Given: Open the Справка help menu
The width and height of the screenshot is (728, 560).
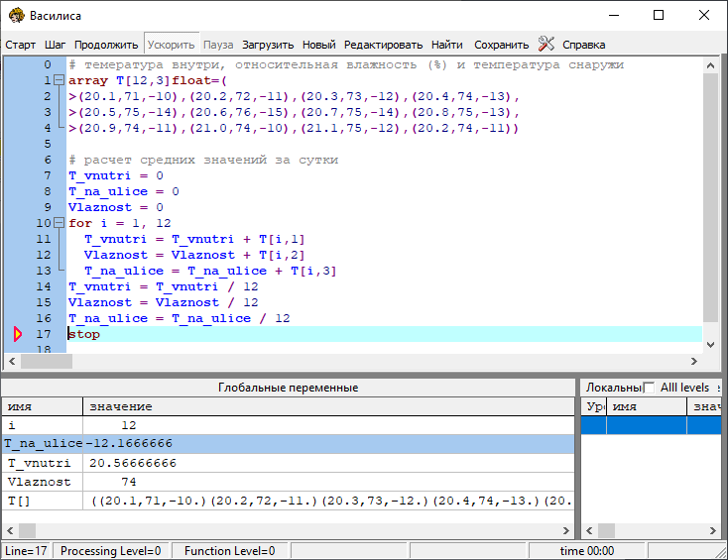Looking at the screenshot, I should click(583, 45).
